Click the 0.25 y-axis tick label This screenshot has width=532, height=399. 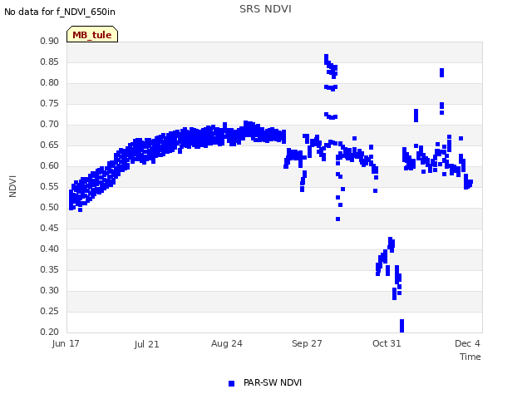50,311
